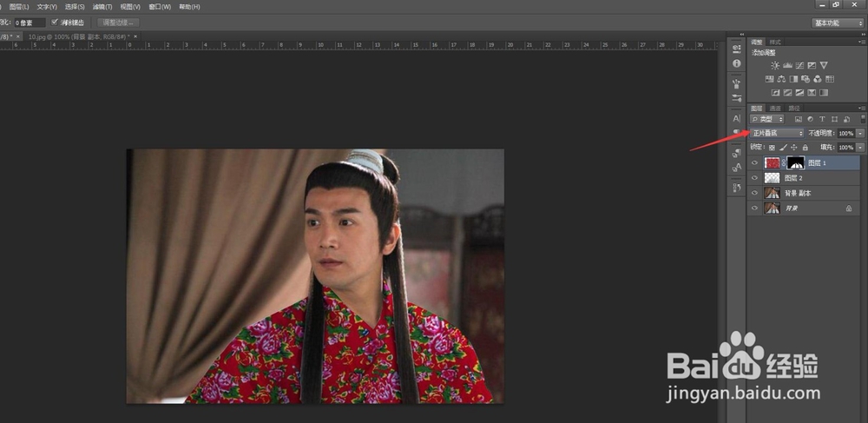Open the opacity slider dropdown arrow

[x=859, y=134]
